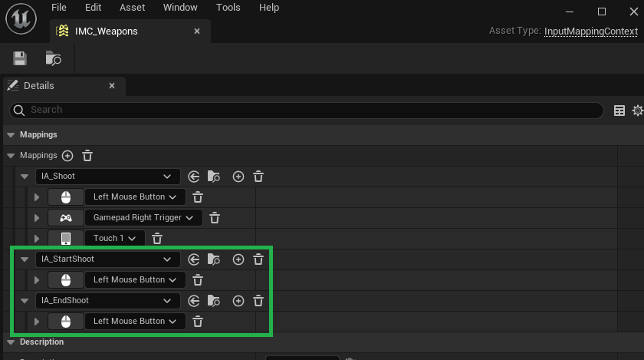Open the Tools menu
The image size is (644, 360).
[228, 8]
